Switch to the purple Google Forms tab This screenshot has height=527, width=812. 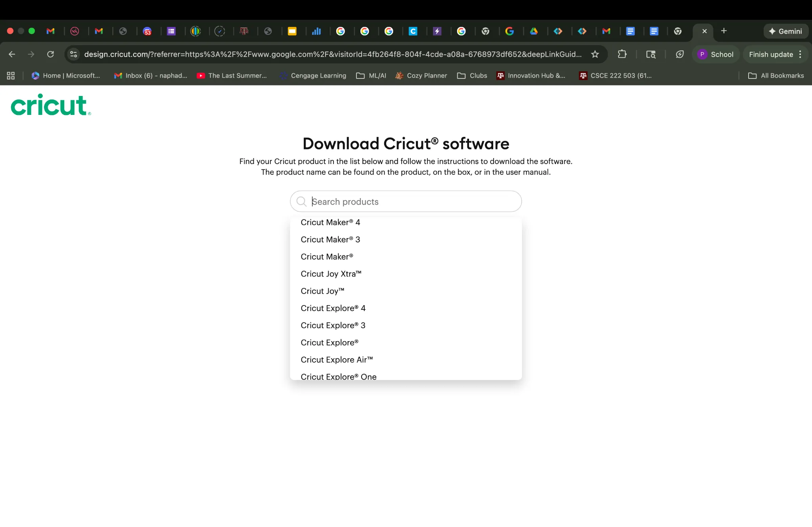point(171,31)
